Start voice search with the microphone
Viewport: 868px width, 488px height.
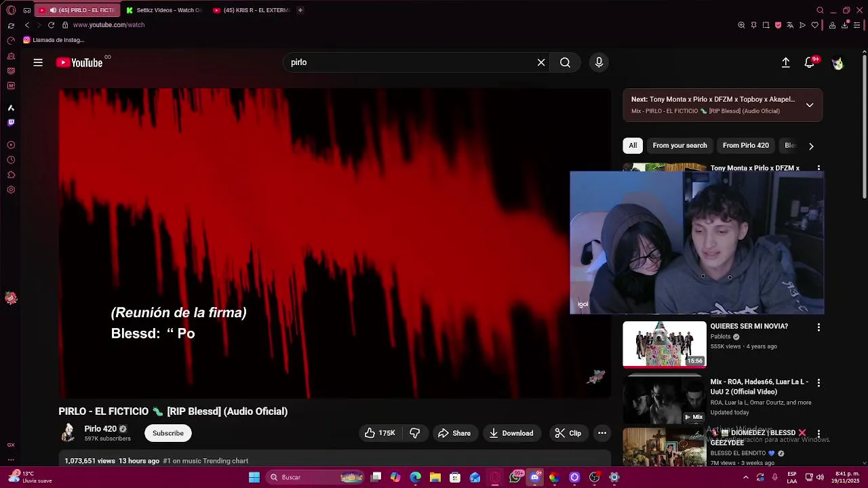[x=599, y=62]
